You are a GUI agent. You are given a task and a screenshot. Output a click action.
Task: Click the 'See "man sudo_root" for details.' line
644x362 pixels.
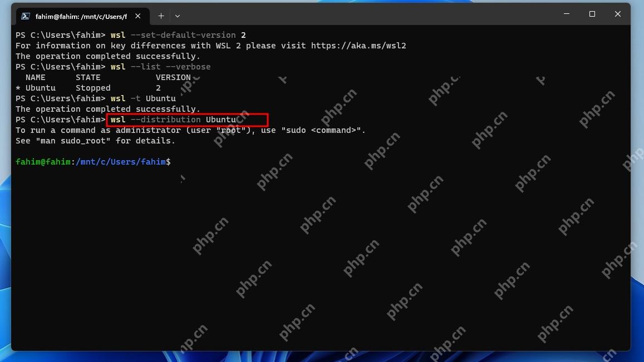95,141
